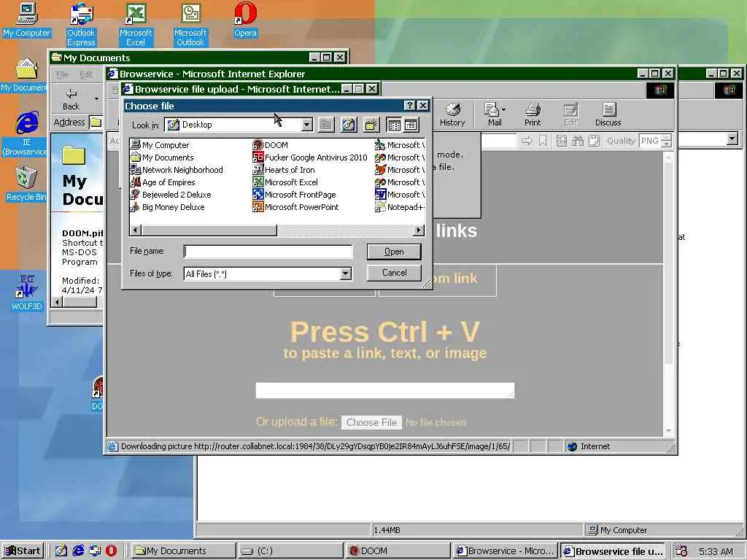
Task: Select Microsoft FrontPage in file list
Action: [x=295, y=194]
